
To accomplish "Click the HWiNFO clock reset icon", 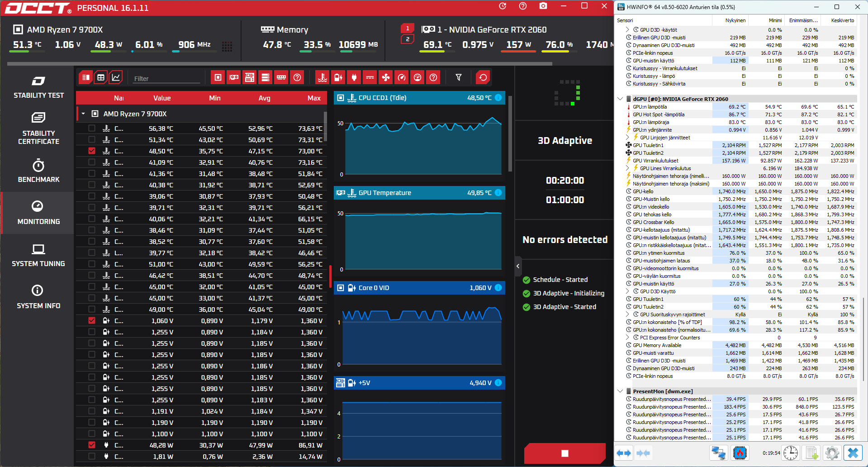I will [x=791, y=453].
